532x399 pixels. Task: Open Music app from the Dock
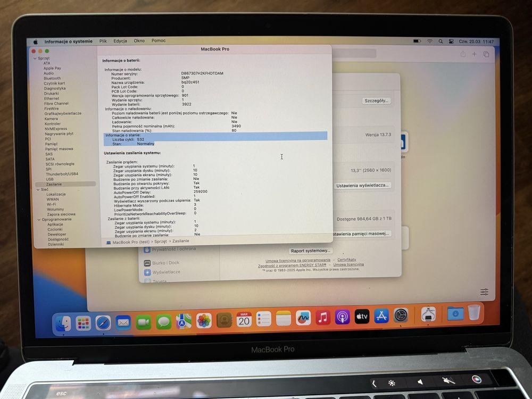pos(323,317)
